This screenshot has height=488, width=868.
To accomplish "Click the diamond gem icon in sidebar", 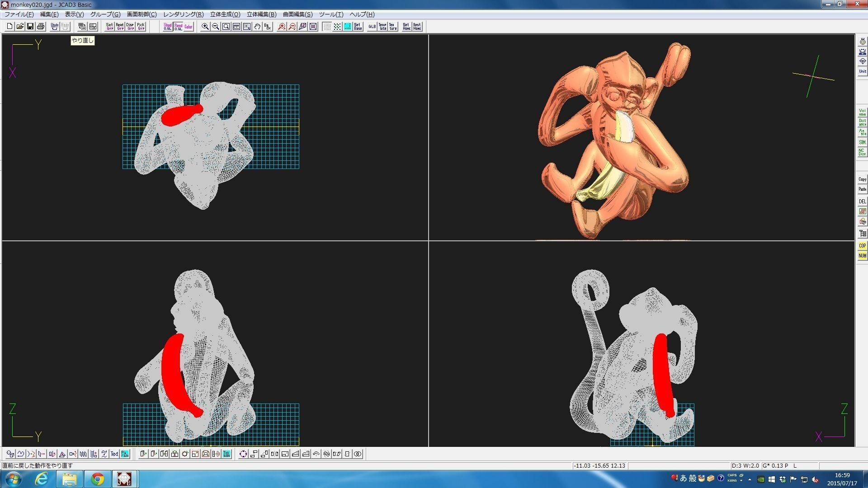I will (863, 61).
